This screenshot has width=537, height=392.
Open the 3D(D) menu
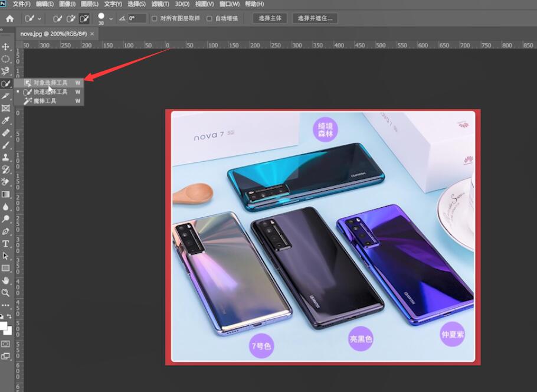pos(182,4)
